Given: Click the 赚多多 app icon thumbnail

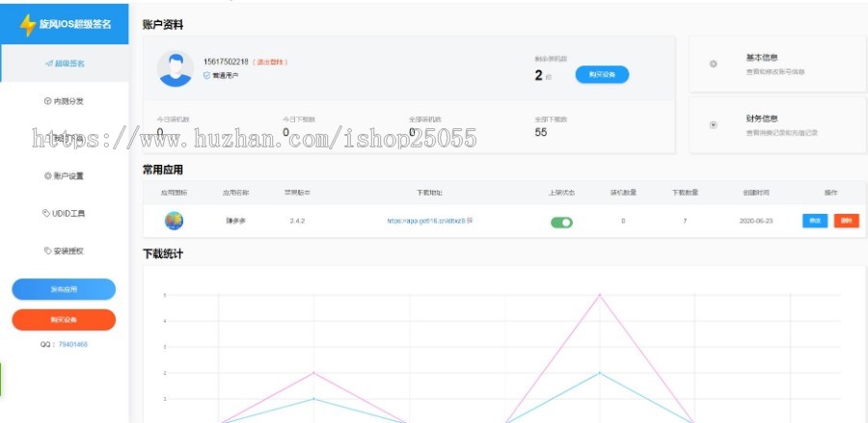Looking at the screenshot, I should point(174,221).
